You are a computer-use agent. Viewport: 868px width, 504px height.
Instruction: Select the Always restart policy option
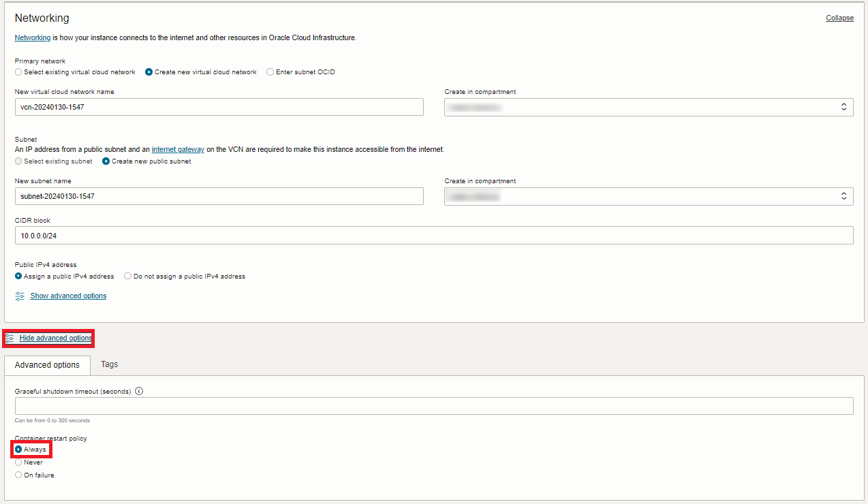click(x=18, y=450)
